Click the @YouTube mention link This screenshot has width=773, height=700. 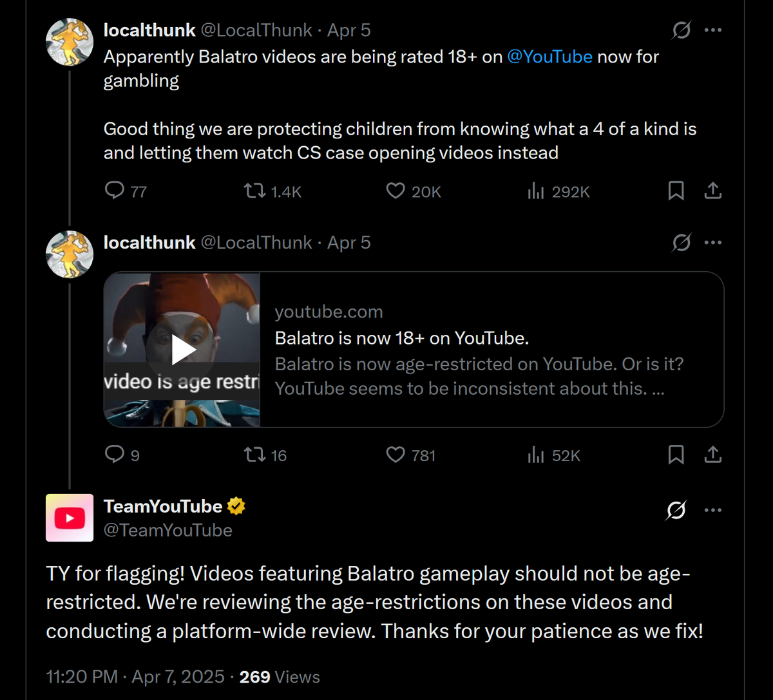(x=549, y=57)
